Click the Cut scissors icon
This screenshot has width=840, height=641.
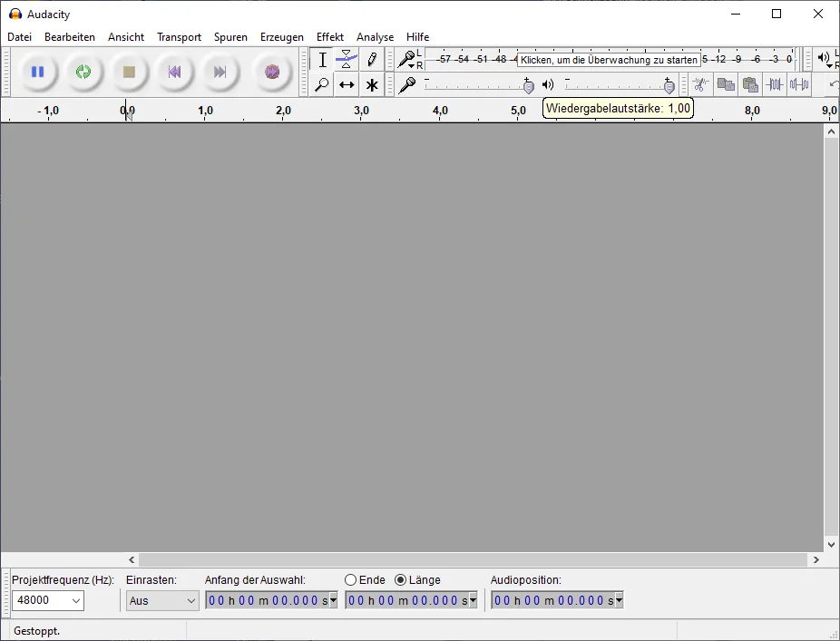[x=700, y=84]
